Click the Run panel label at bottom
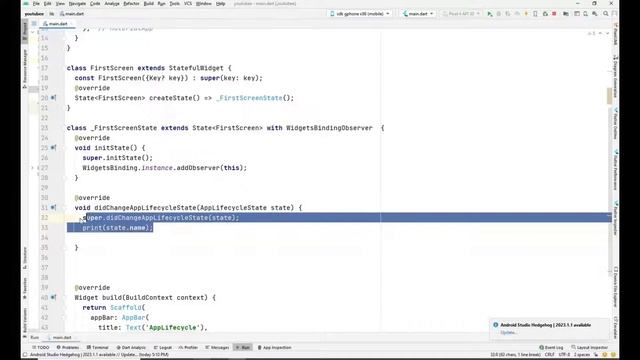 35,338
